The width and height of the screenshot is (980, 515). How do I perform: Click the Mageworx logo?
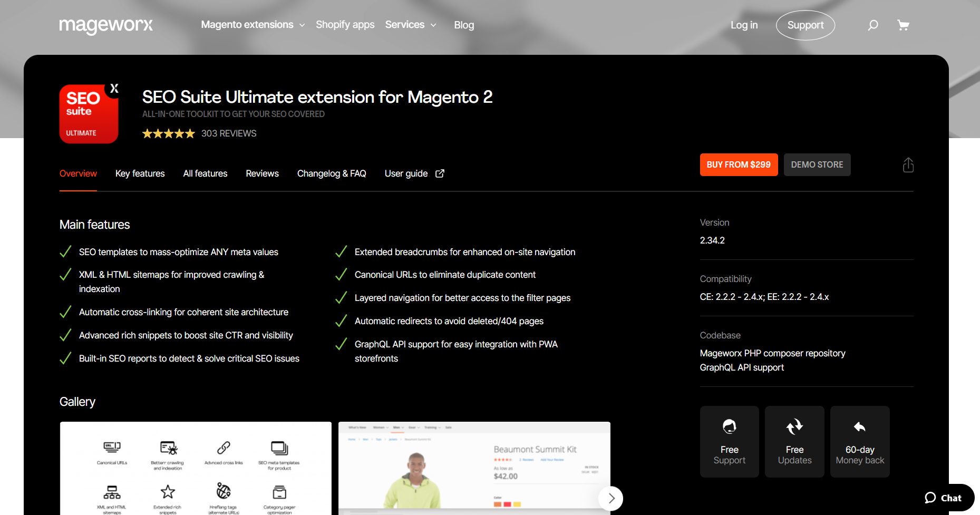pyautogui.click(x=105, y=25)
